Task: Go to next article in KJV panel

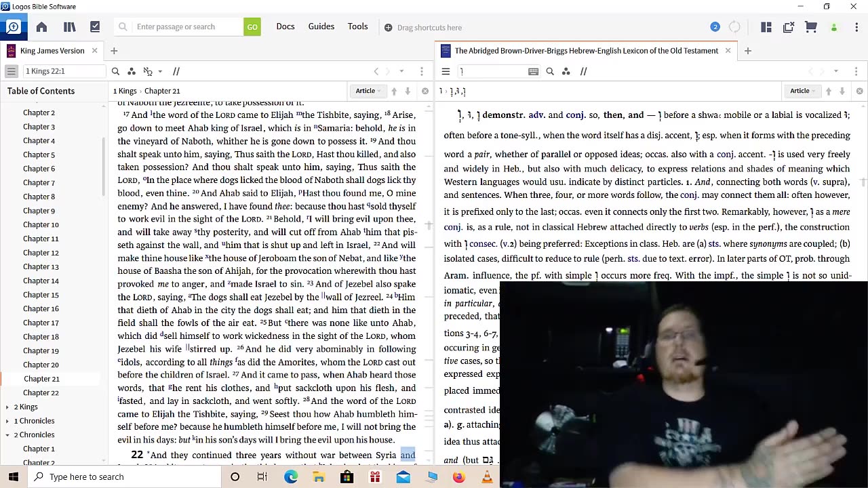Action: pyautogui.click(x=408, y=91)
